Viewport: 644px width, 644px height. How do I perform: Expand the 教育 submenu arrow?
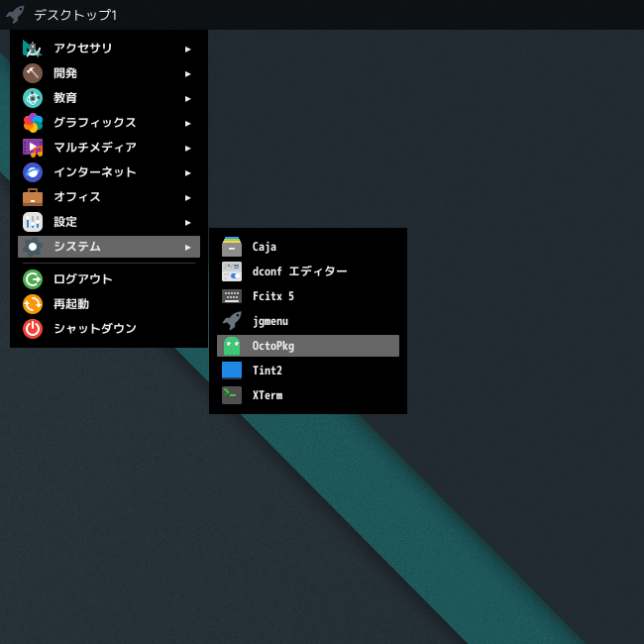(187, 98)
